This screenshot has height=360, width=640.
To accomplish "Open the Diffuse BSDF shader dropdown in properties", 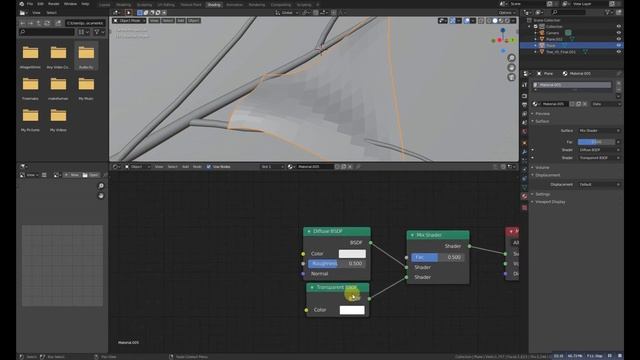I will (x=599, y=150).
